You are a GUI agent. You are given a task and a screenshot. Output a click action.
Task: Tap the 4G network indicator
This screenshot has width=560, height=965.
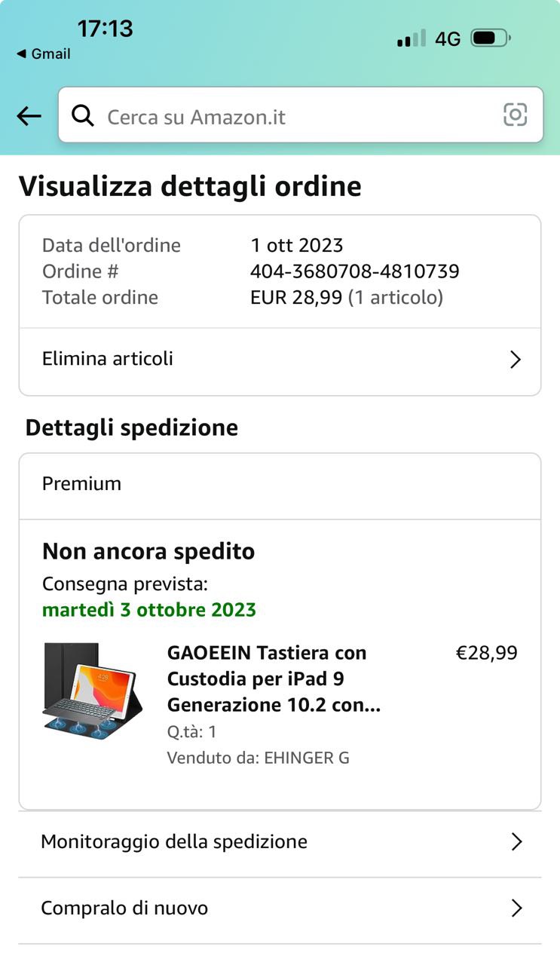tap(448, 38)
